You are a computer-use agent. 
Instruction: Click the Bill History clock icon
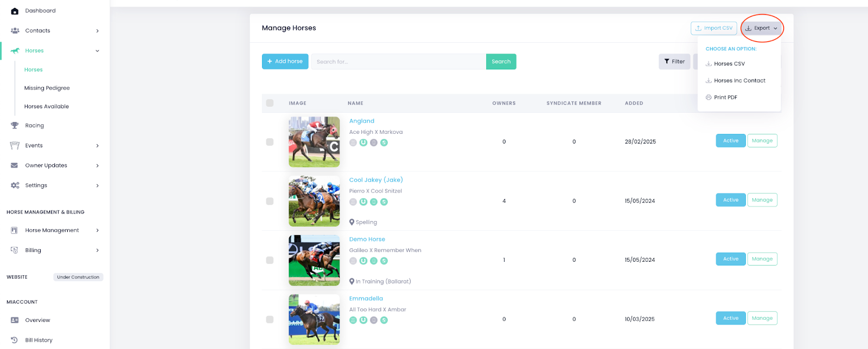coord(15,340)
